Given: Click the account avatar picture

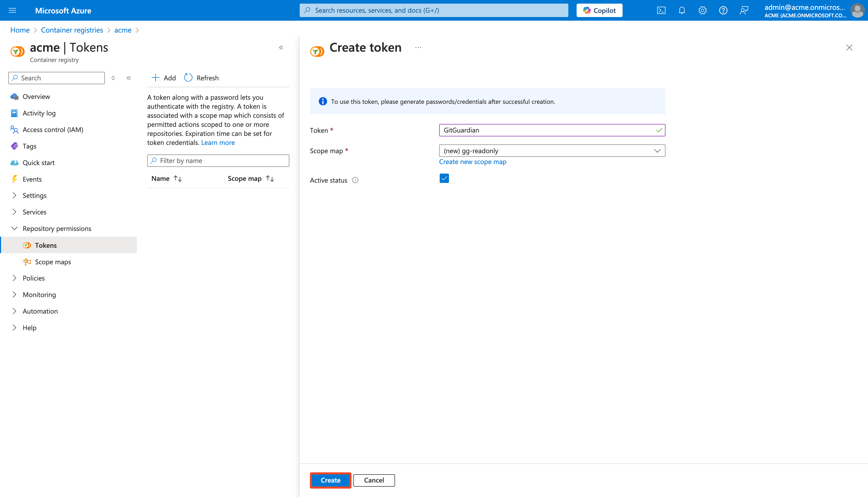Looking at the screenshot, I should coord(857,10).
